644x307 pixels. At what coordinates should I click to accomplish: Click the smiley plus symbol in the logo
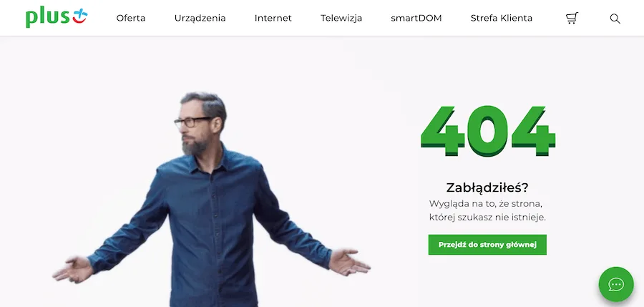[x=80, y=16]
